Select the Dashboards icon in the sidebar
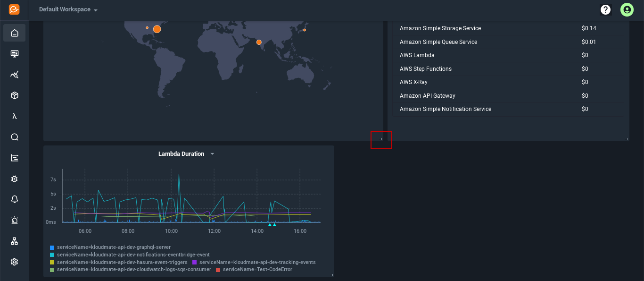The width and height of the screenshot is (644, 281). point(14,53)
